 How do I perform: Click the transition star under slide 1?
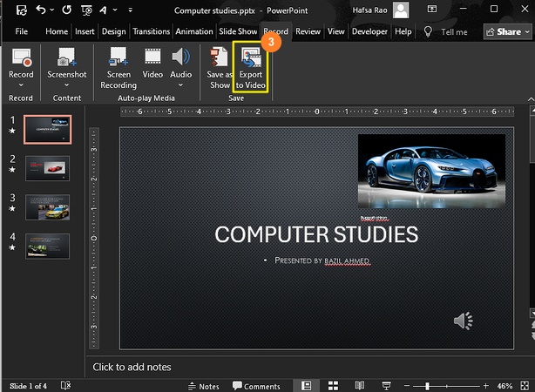pos(12,131)
